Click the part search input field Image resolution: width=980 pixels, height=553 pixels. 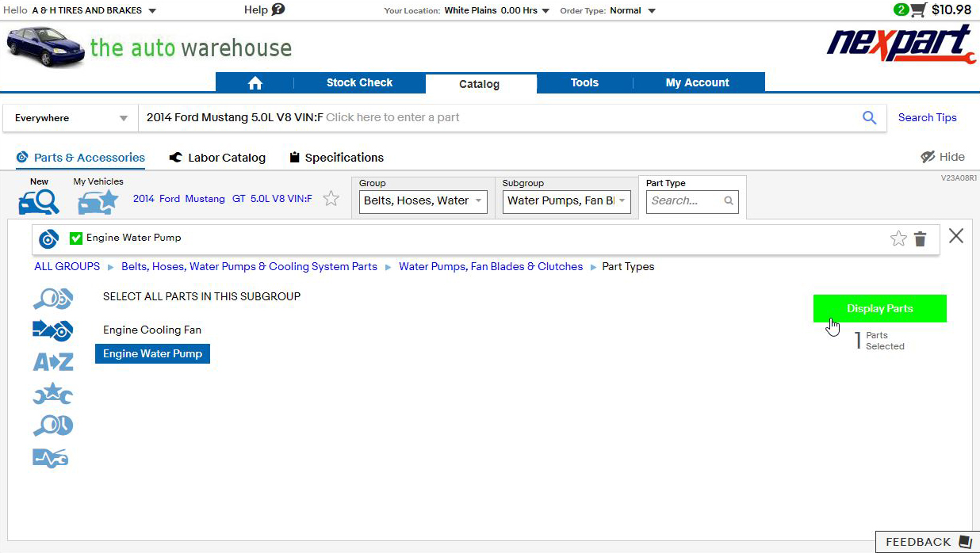pos(500,117)
